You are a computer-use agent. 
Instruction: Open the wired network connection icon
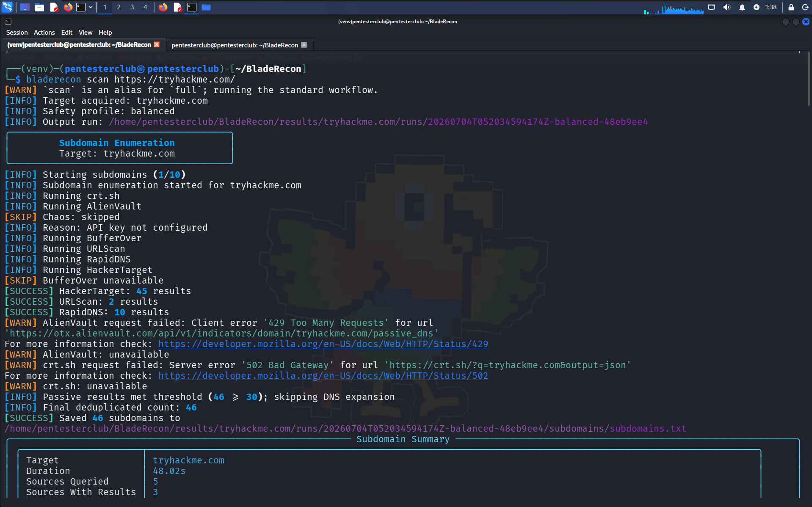point(712,7)
